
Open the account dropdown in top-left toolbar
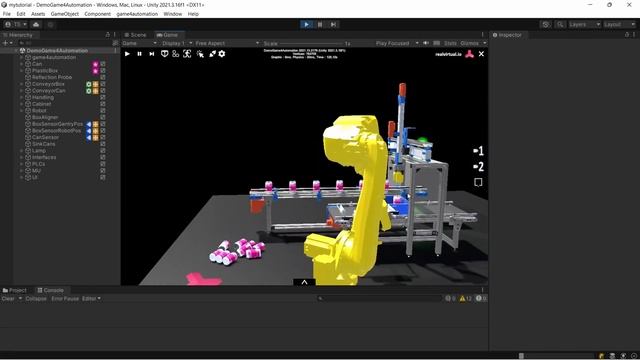tap(16, 24)
